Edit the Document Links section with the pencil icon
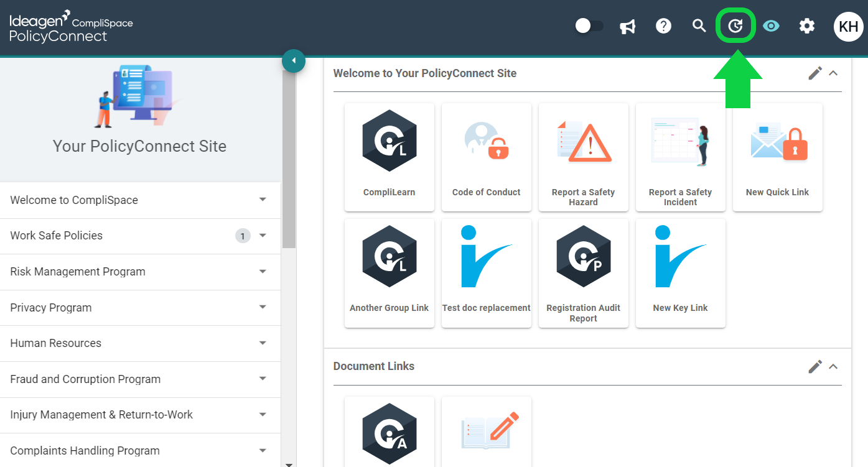 click(815, 366)
